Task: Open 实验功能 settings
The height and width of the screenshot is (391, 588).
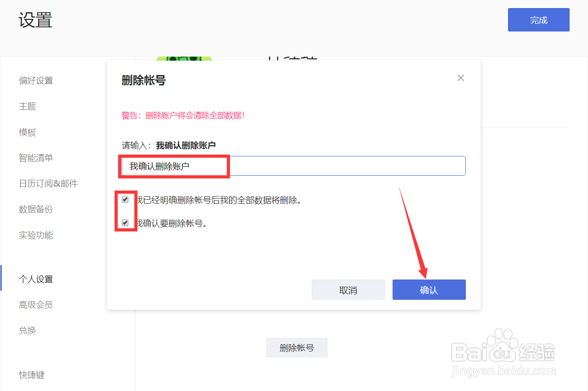Action: click(x=36, y=235)
